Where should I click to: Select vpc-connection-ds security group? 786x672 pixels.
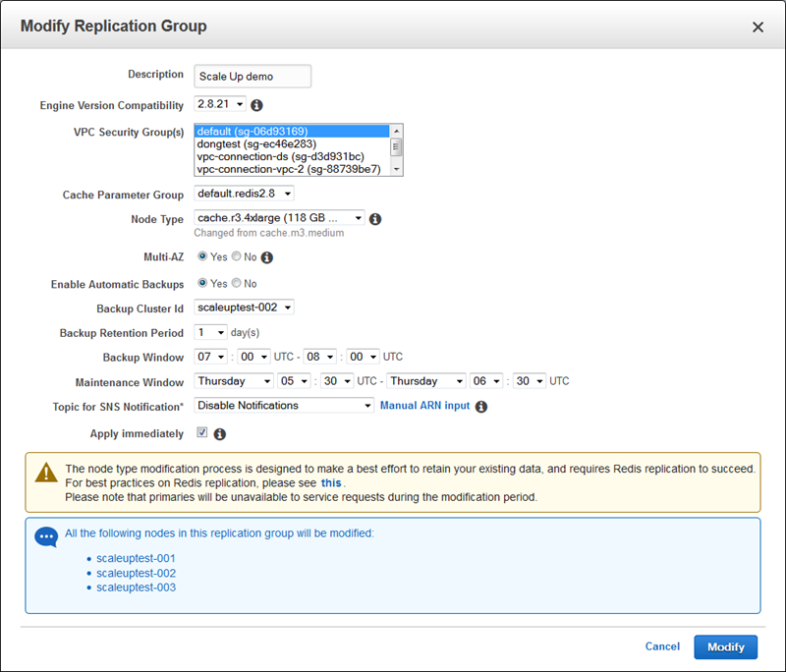click(280, 156)
